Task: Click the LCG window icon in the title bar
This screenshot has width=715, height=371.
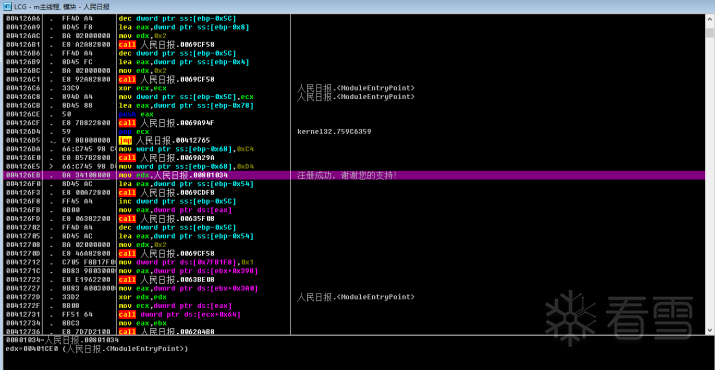Action: click(7, 6)
